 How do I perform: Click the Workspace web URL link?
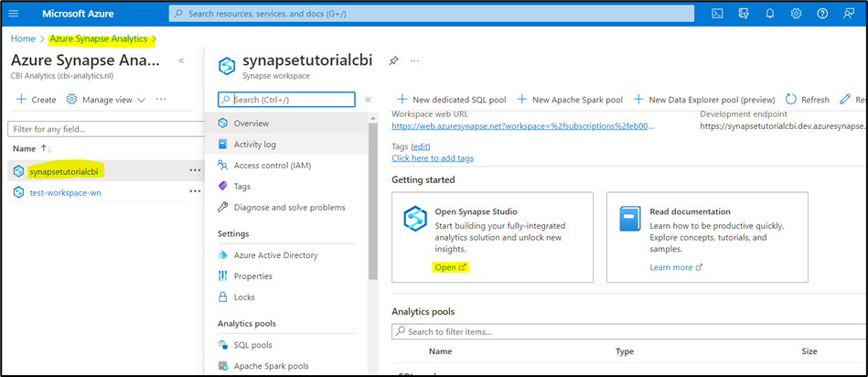tap(522, 125)
